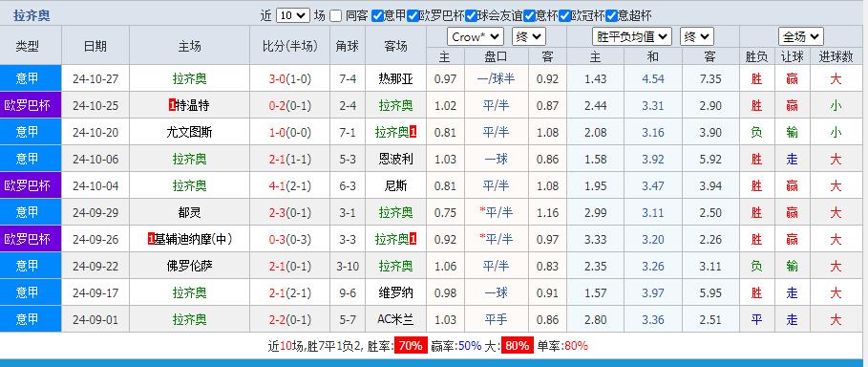Click the home team 都灵
Viewport: 868px width, 367px height.
tap(189, 212)
